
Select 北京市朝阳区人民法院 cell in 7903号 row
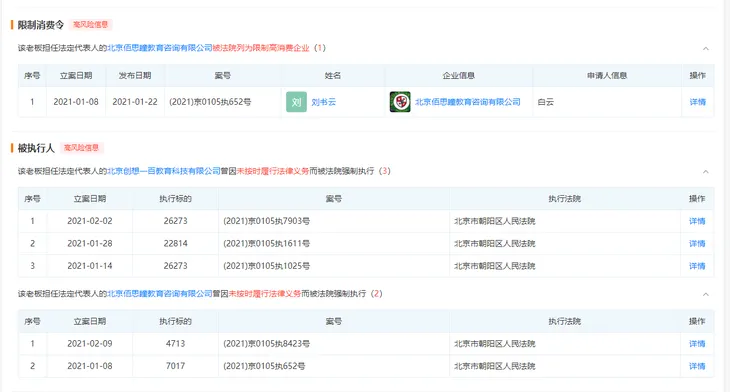tap(495, 221)
